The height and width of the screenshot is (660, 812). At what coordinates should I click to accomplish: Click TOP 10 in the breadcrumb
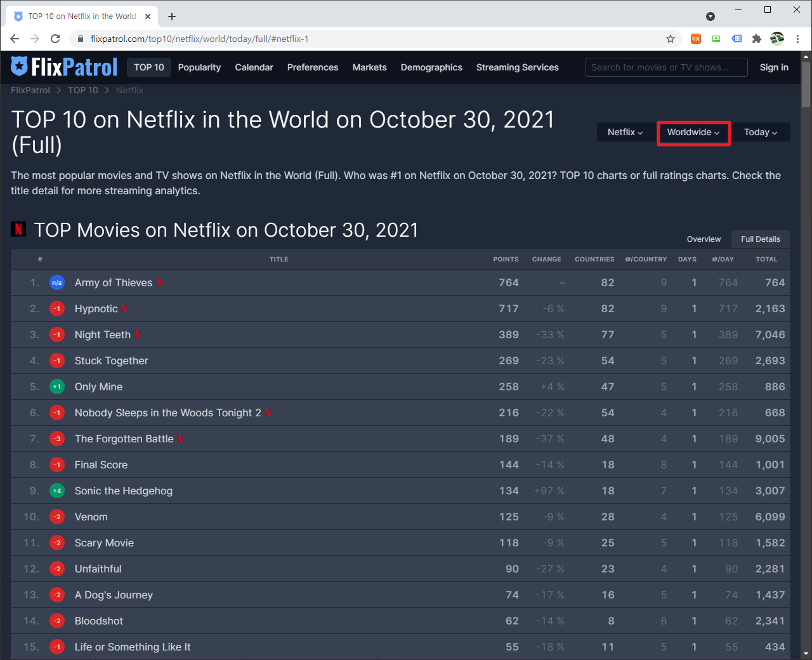(83, 90)
